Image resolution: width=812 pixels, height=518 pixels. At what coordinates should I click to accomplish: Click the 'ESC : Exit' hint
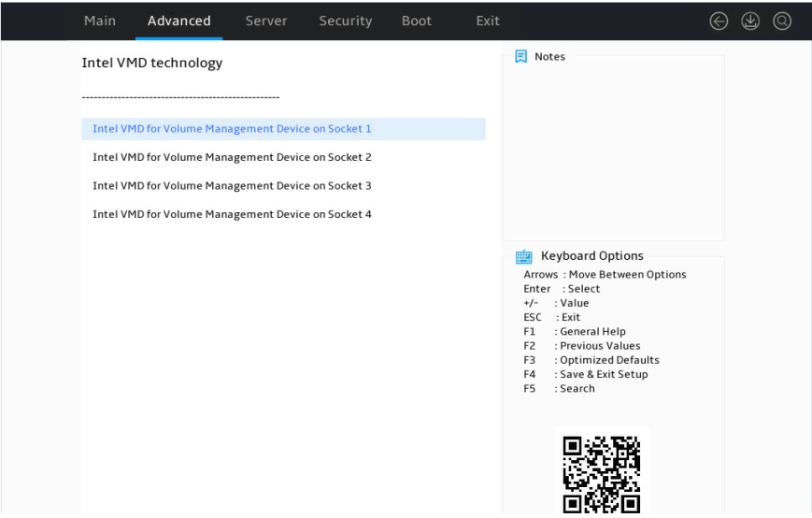click(551, 318)
